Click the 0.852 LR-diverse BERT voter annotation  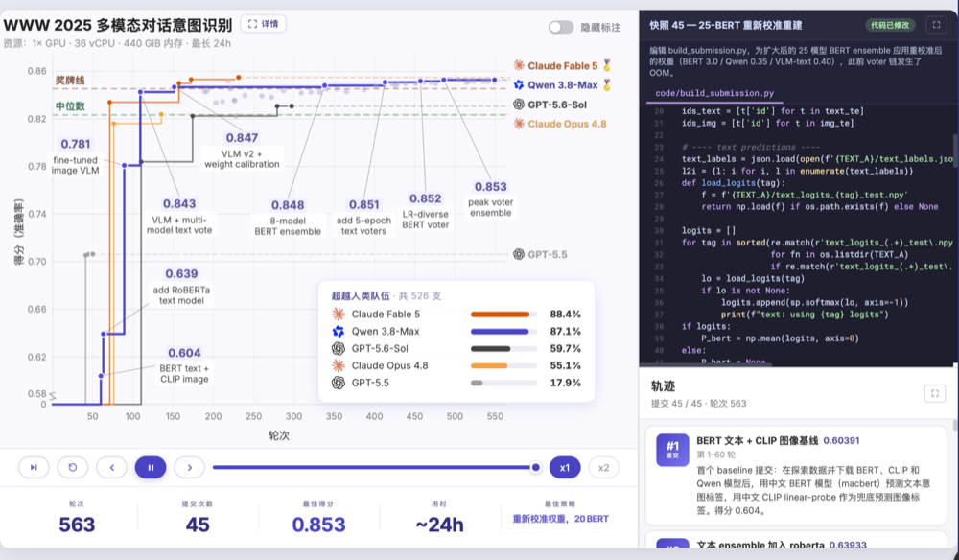point(426,211)
